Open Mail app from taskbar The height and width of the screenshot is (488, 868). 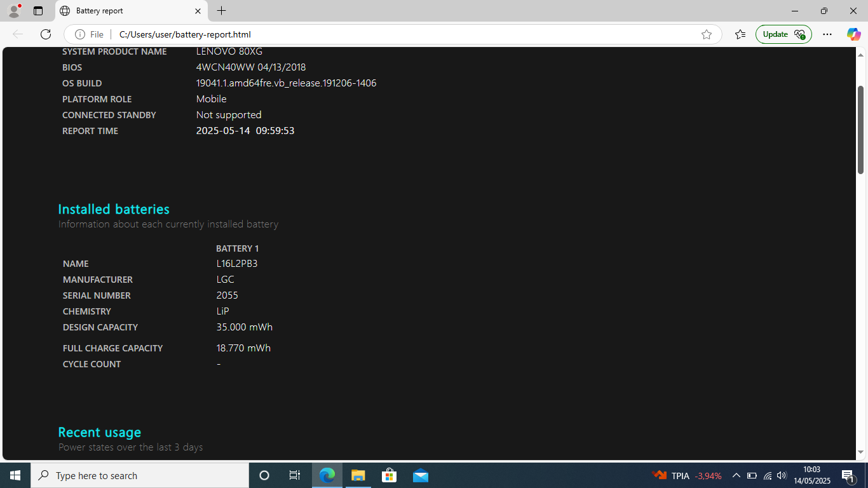(420, 475)
